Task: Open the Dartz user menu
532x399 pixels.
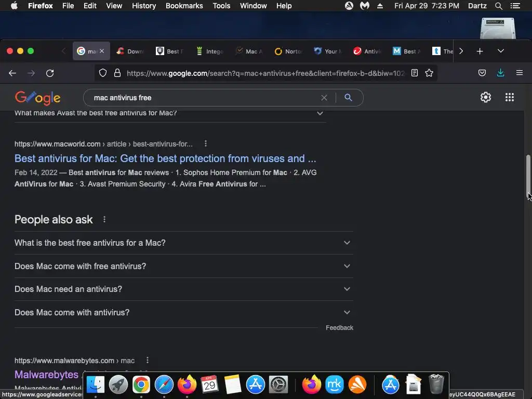Action: point(477,6)
